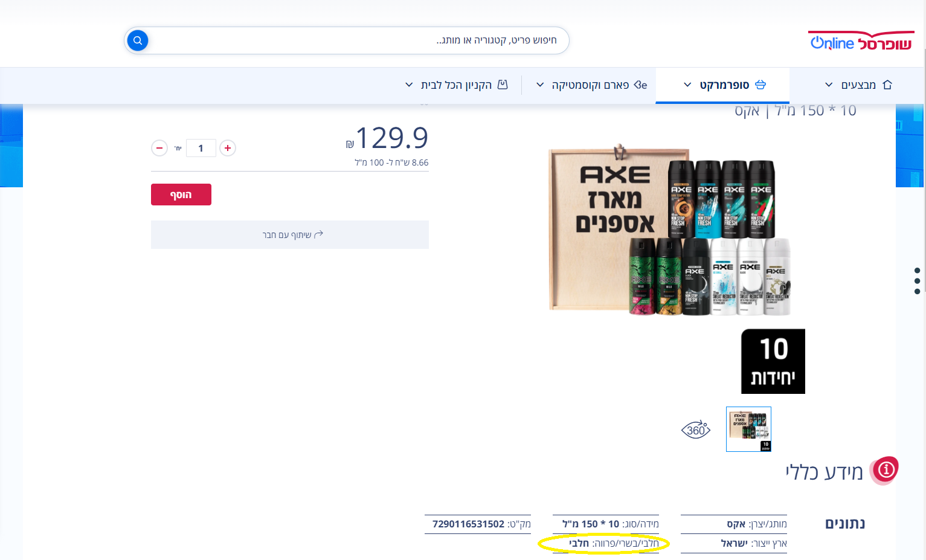926x560 pixels.
Task: Click the blue search magnifier icon
Action: coord(138,40)
